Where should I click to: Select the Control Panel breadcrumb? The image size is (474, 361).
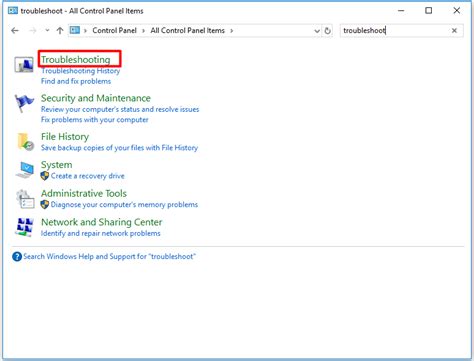click(114, 30)
